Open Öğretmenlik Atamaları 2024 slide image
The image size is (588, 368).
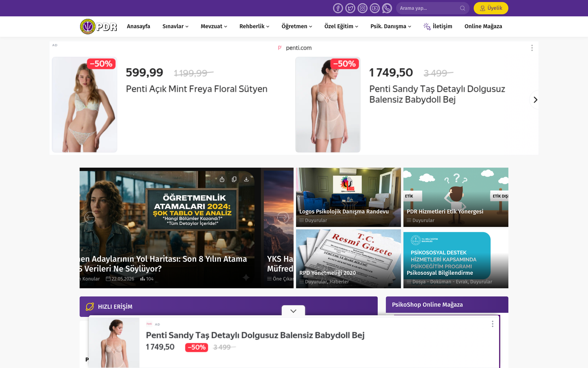click(x=170, y=228)
